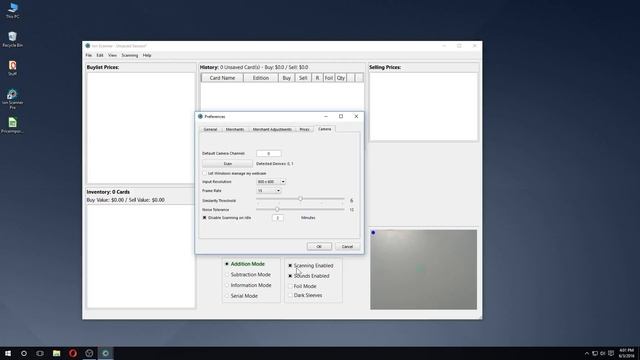
Task: Open the Help menu
Action: pos(147,55)
